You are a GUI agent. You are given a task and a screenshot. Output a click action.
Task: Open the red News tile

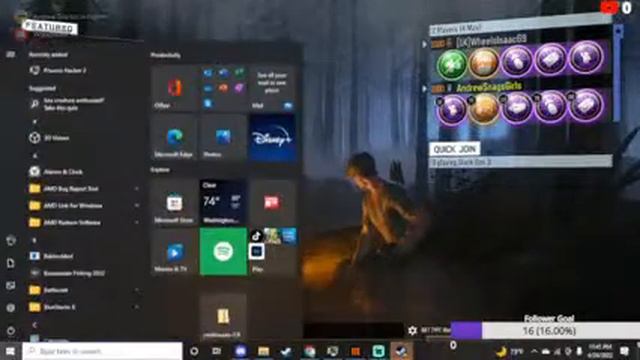pos(272,203)
